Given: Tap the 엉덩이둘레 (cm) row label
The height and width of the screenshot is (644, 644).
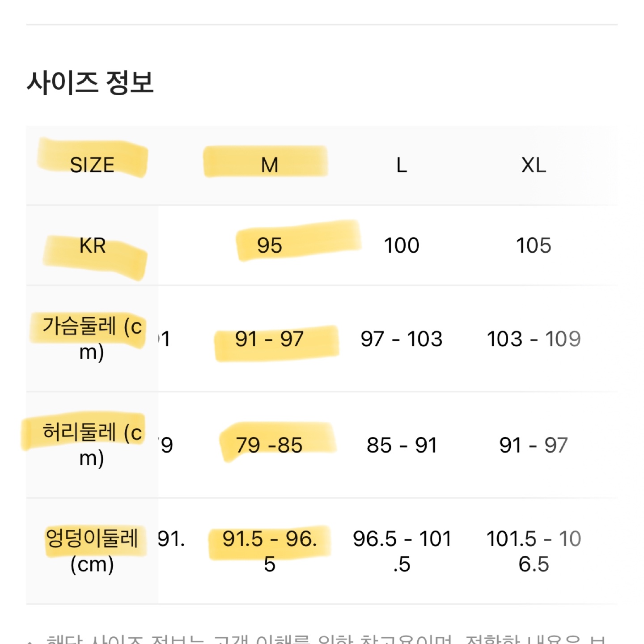Looking at the screenshot, I should pos(92,551).
